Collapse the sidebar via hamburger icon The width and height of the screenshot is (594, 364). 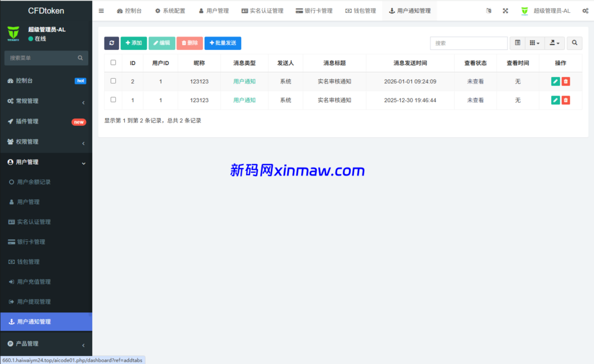click(101, 10)
